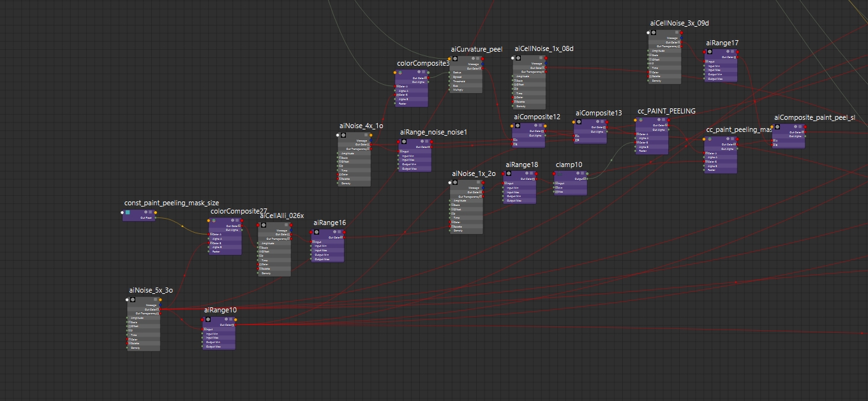Screen dimensions: 868x401
Task: Toggle the state dot on aiCellNoise_1x_08d header
Action: 513,58
